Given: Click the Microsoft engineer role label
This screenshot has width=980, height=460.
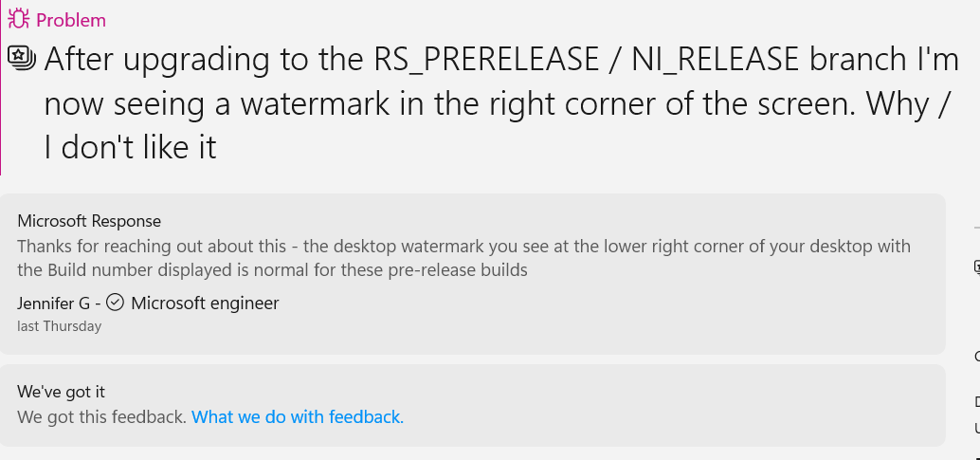Looking at the screenshot, I should (x=205, y=303).
